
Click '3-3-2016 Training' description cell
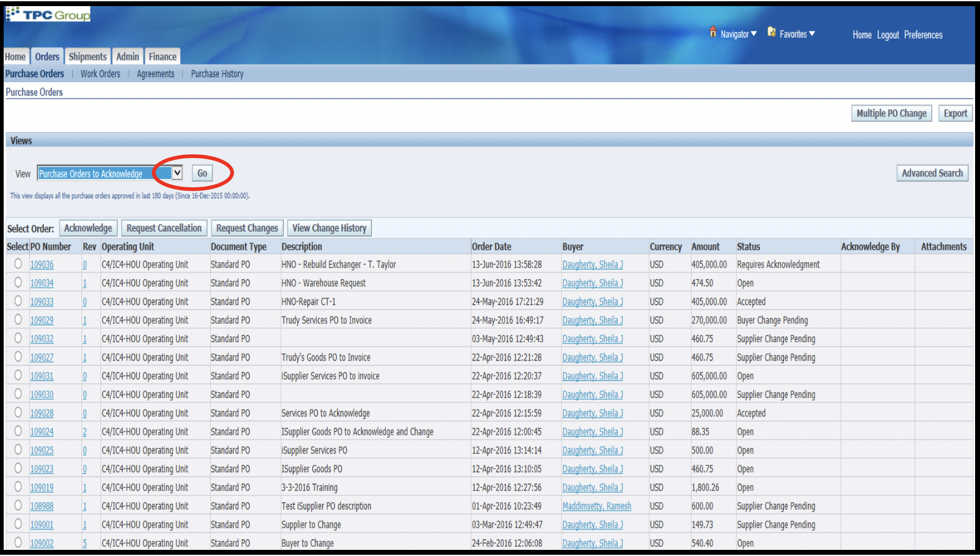[309, 487]
